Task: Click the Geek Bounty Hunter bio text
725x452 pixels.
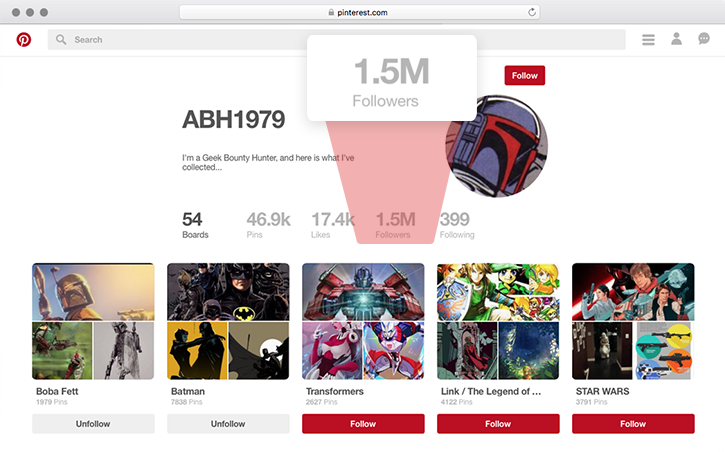Action: tap(268, 162)
